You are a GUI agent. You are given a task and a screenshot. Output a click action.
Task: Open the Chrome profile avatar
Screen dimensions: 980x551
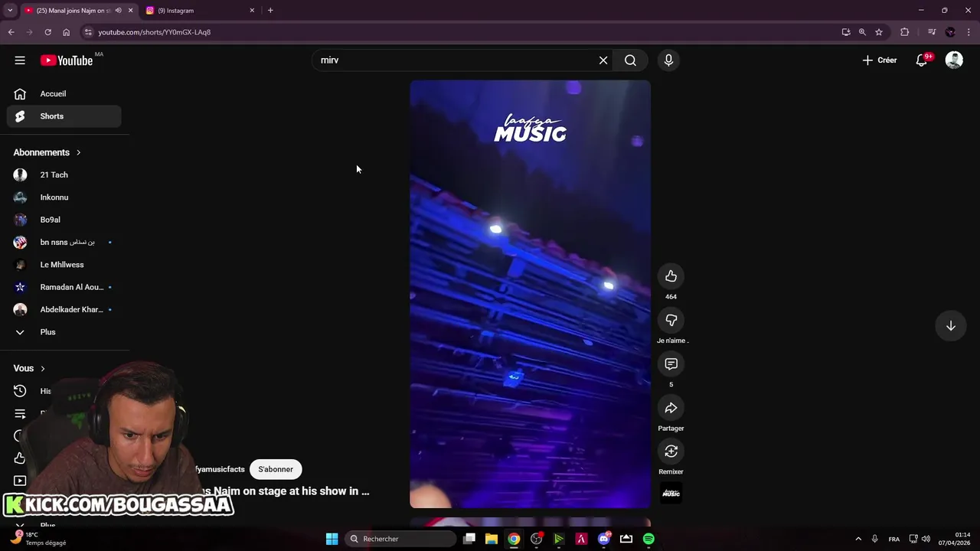[x=950, y=32]
